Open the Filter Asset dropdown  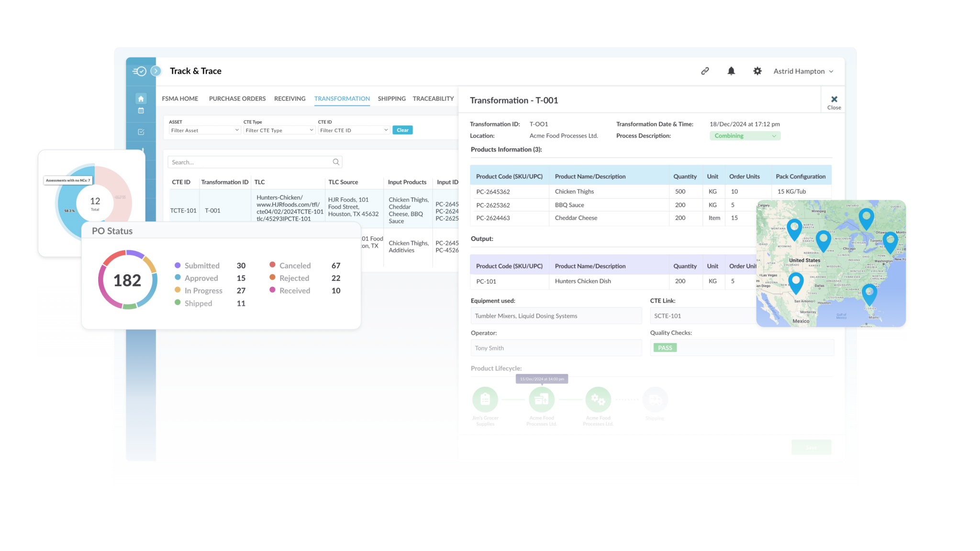[x=204, y=130]
